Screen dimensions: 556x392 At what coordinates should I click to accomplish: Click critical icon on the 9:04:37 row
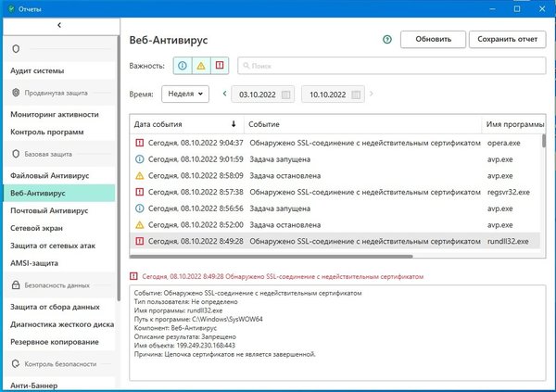coord(140,143)
